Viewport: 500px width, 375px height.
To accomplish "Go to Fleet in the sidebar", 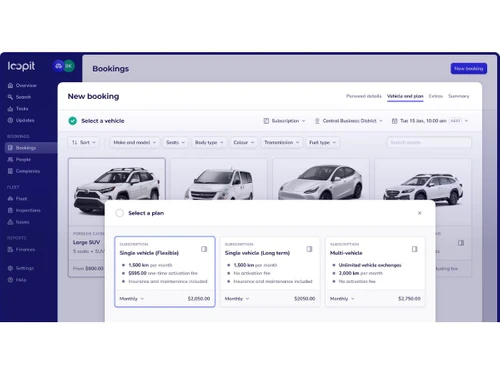I will tap(17, 199).
